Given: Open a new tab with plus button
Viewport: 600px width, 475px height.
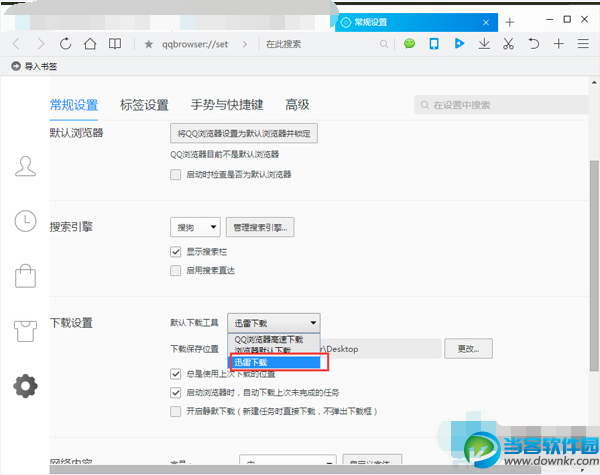Looking at the screenshot, I should tap(510, 22).
